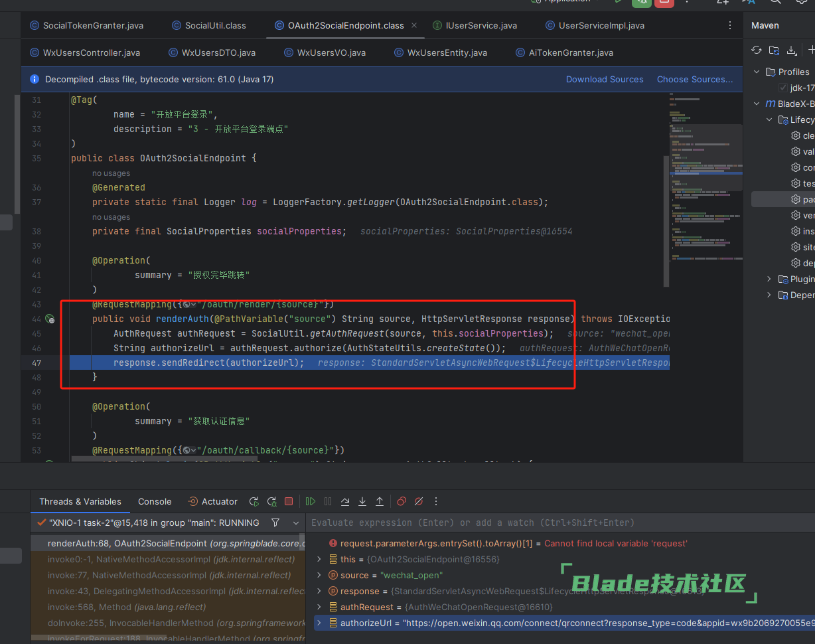The height and width of the screenshot is (644, 815).
Task: Click the Pause program icon
Action: tap(328, 501)
